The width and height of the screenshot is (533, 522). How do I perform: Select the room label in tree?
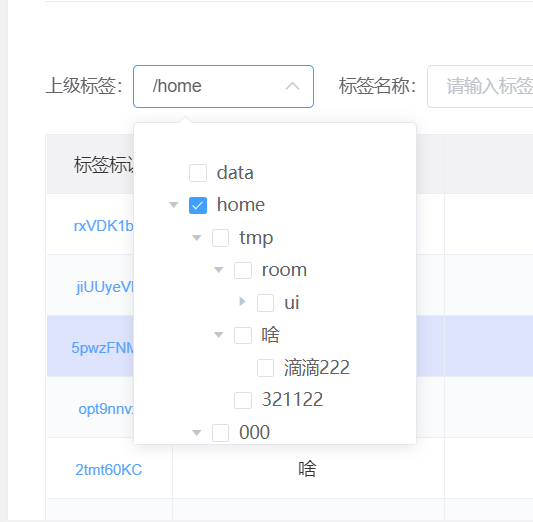[284, 270]
